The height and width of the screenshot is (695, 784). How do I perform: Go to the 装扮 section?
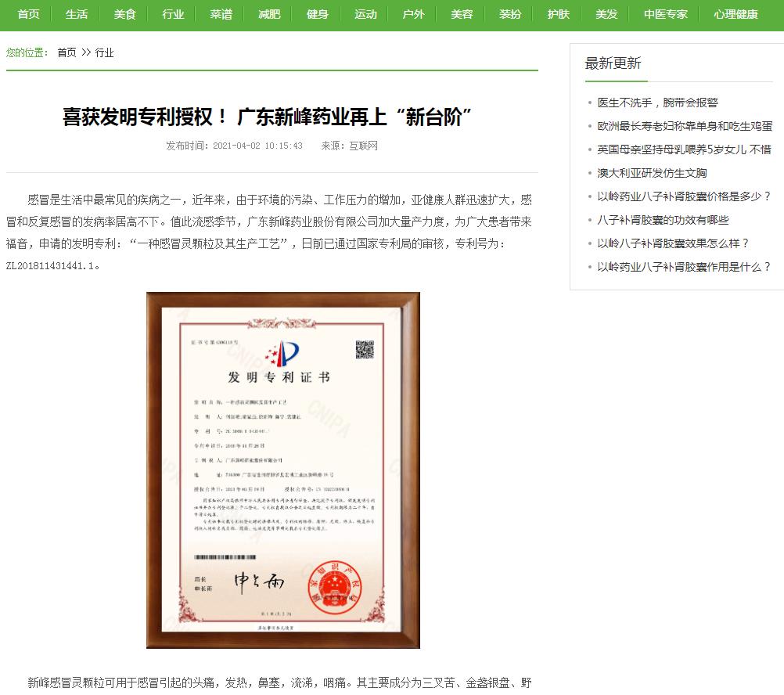click(510, 15)
